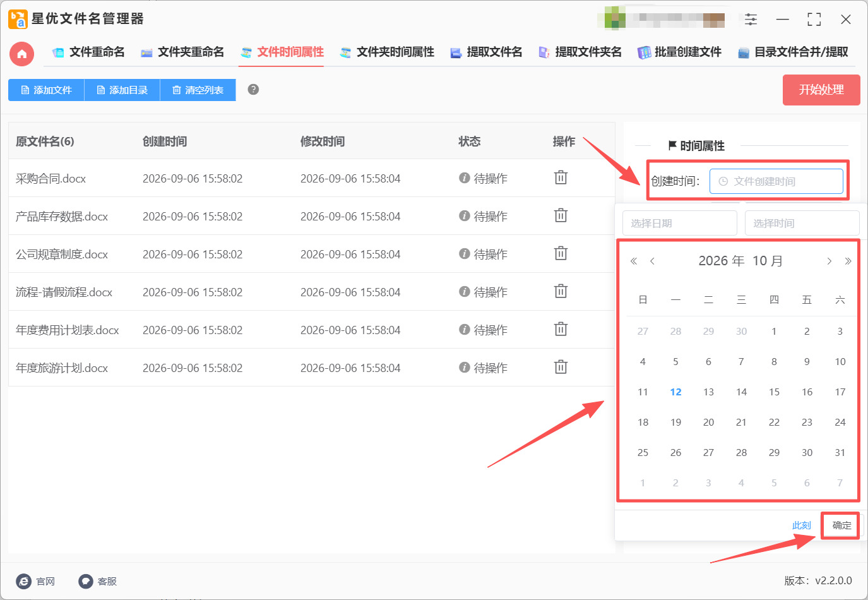
Task: Click trash icon for 年度旅游计划.docx
Action: 561,367
